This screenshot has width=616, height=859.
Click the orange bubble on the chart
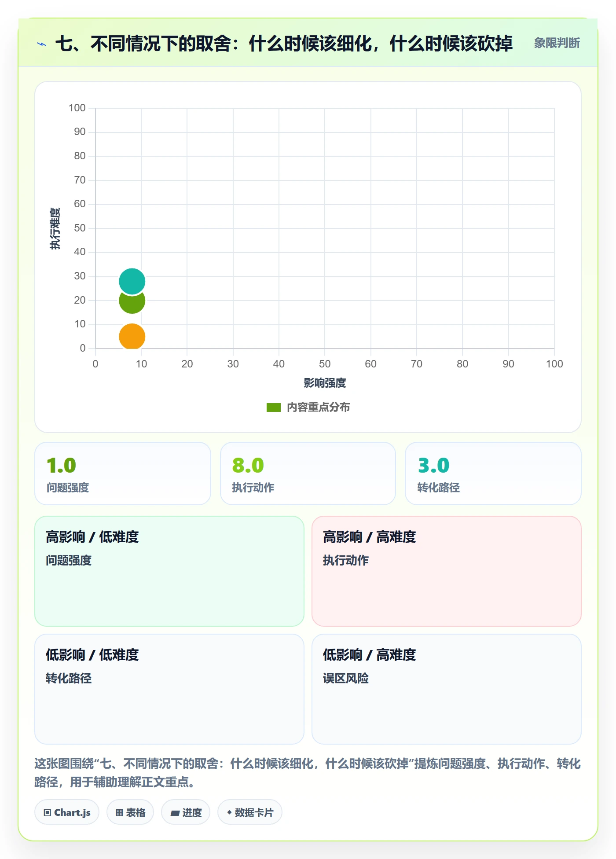(132, 337)
